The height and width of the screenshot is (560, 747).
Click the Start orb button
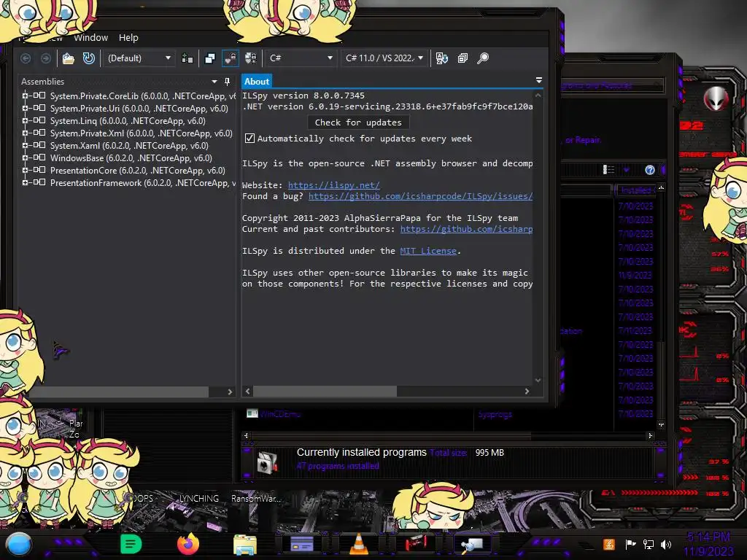(18, 544)
